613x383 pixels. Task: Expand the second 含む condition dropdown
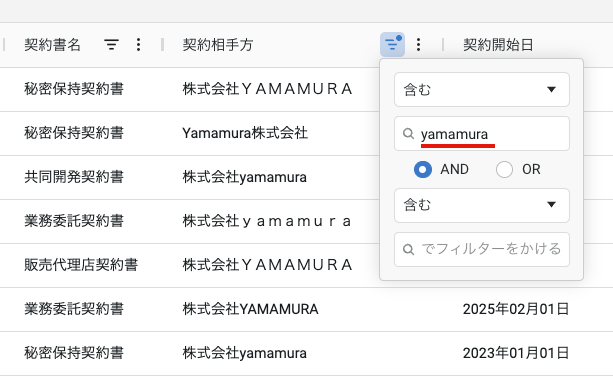pyautogui.click(x=482, y=205)
